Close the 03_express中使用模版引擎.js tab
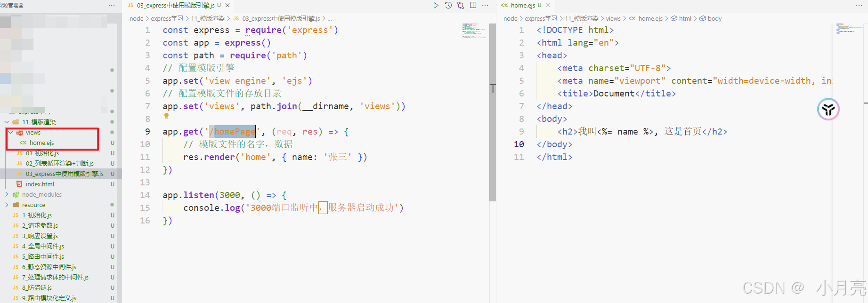Screen dimensions: 868x303 click(227, 5)
